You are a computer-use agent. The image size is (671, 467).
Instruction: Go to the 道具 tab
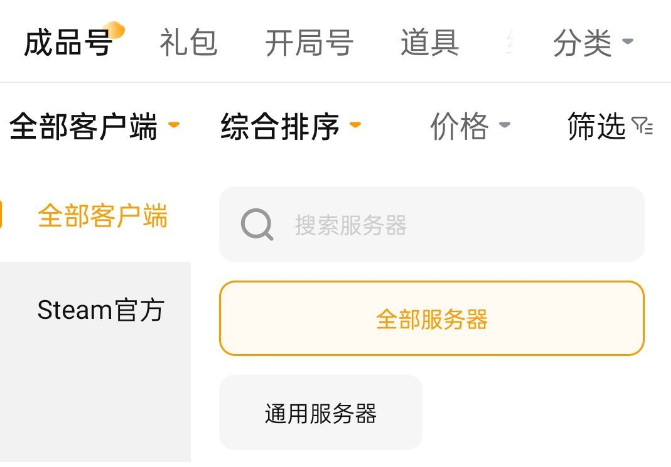[x=429, y=43]
